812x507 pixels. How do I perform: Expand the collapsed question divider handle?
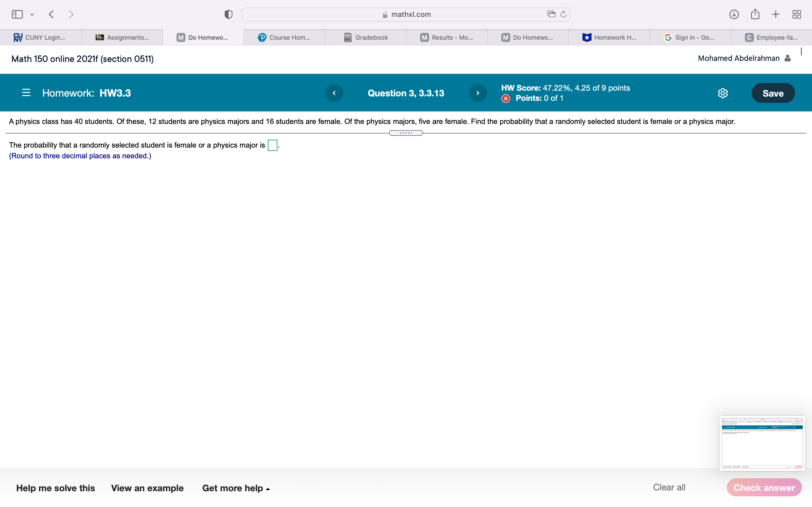[406, 133]
